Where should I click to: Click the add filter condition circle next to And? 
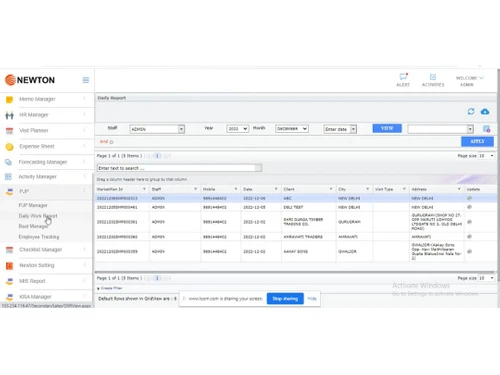[111, 142]
